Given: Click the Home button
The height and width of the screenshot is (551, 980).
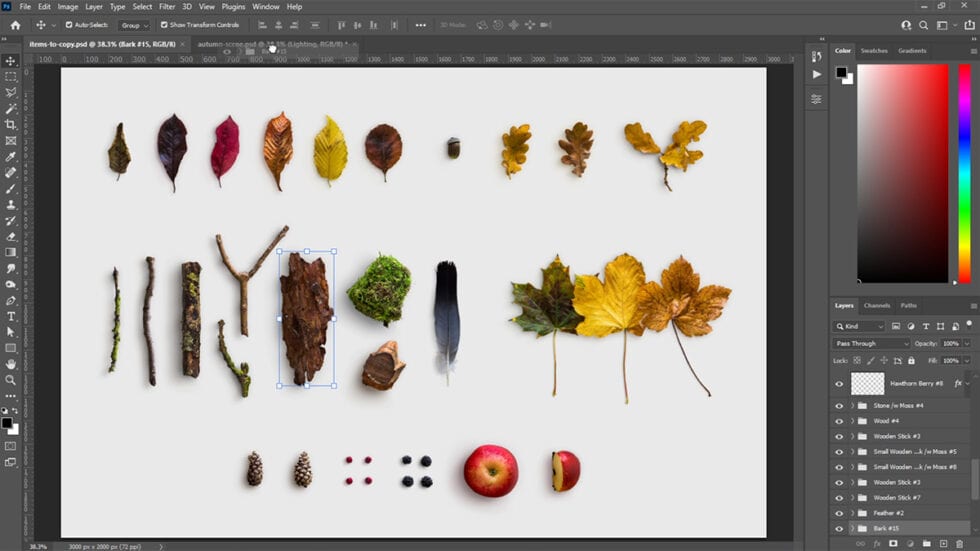Looking at the screenshot, I should click(x=16, y=25).
